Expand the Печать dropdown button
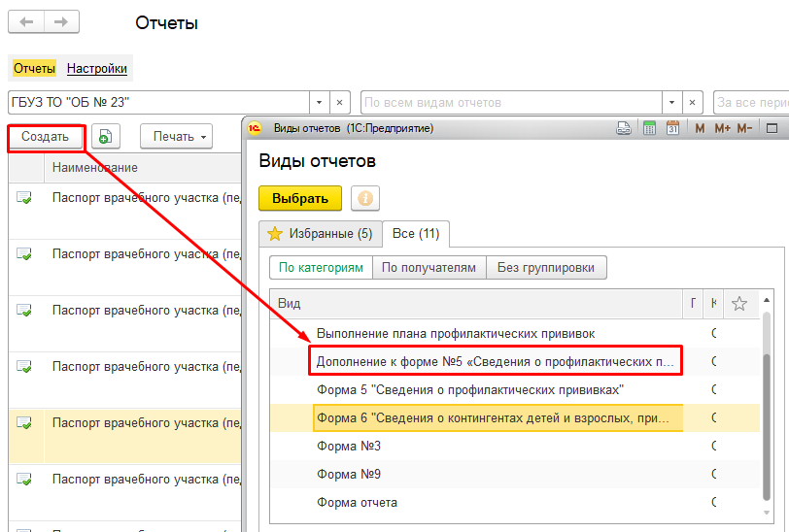This screenshot has width=789, height=532. 176,137
